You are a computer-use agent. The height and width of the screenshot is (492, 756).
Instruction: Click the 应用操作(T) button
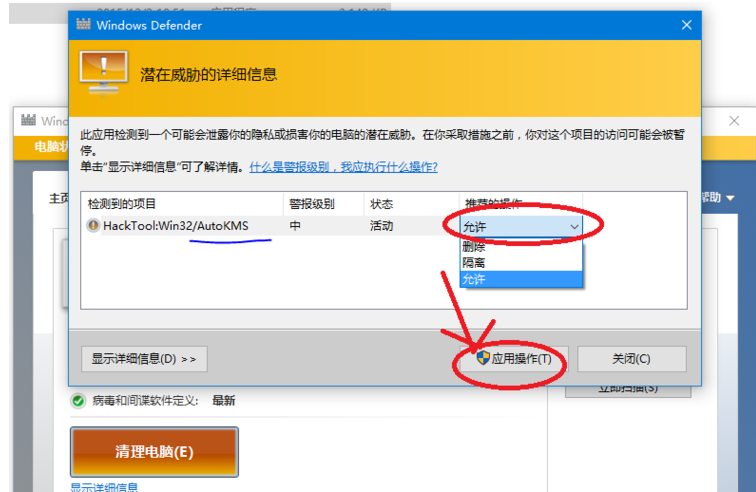[514, 359]
